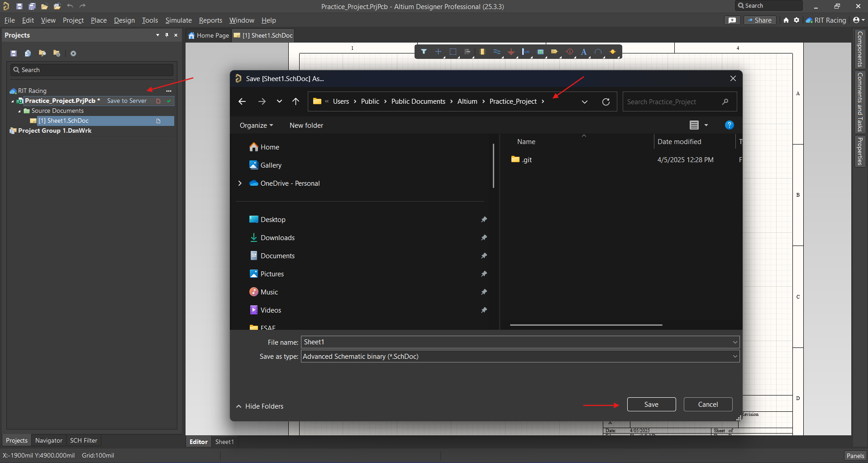Expand OneDrive - Personal in navigation pane
The image size is (868, 463).
coord(240,183)
